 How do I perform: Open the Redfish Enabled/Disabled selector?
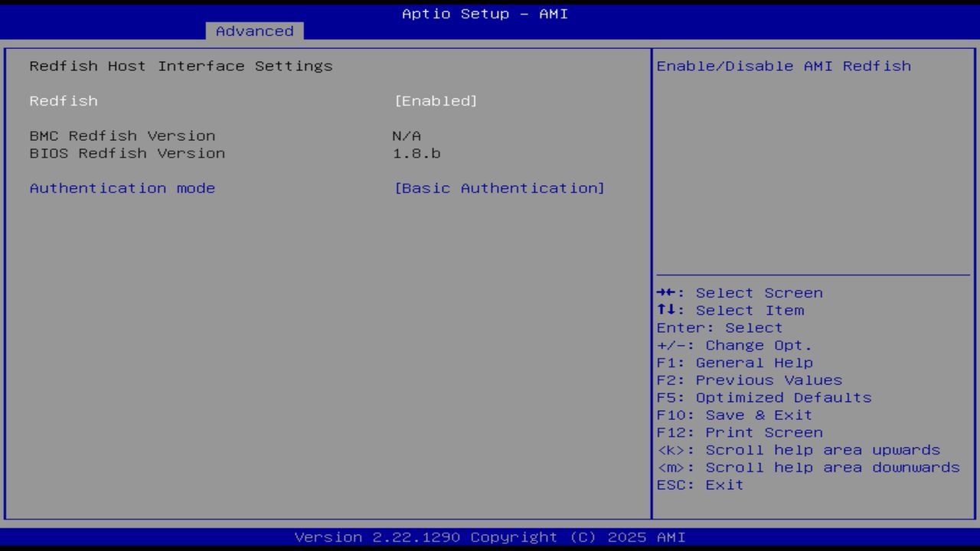pyautogui.click(x=437, y=100)
